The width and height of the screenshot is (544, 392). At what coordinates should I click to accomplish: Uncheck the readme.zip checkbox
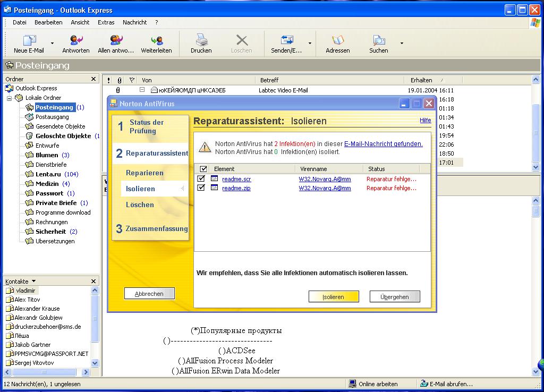click(201, 188)
